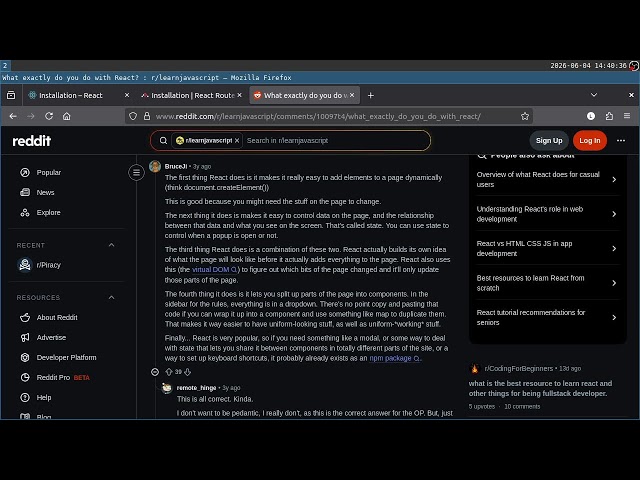The image size is (640, 480).
Task: Open the Firefox view tabs icon
Action: [11, 95]
